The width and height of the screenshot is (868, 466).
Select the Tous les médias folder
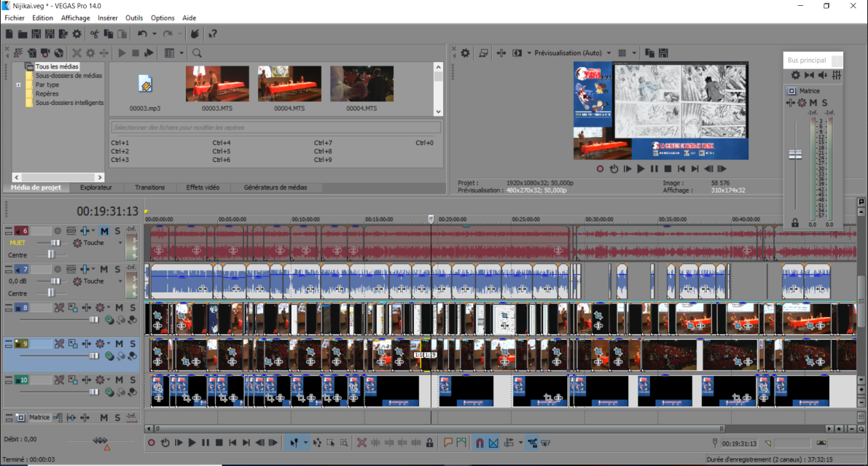click(56, 66)
